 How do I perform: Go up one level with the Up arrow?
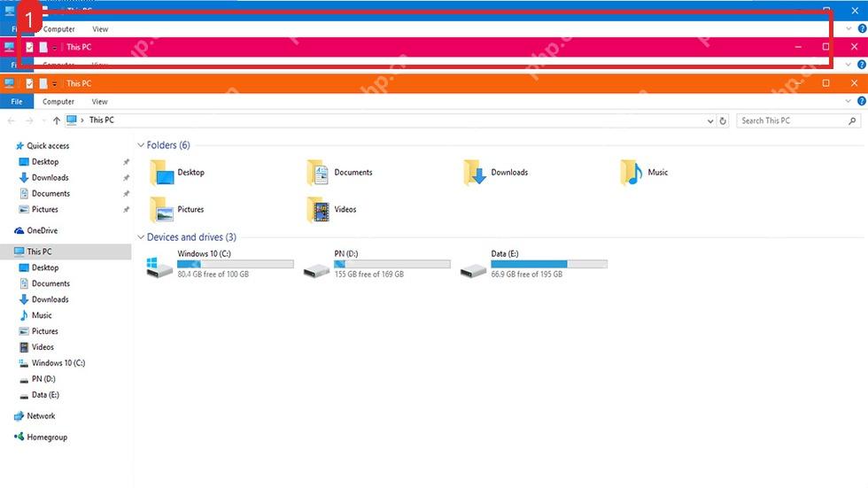tap(57, 120)
